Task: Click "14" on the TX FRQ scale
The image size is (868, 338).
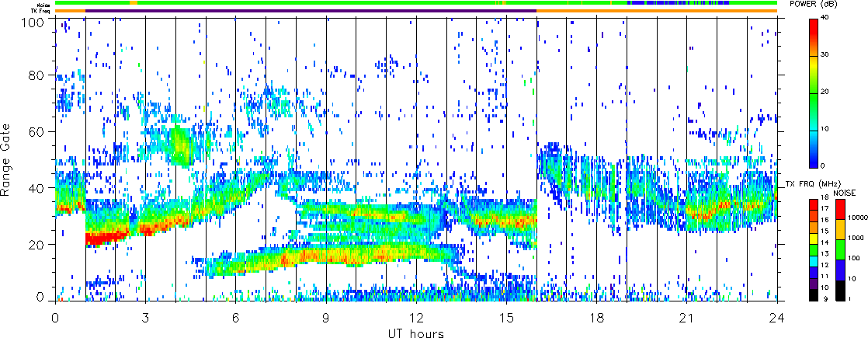Action: [x=825, y=242]
